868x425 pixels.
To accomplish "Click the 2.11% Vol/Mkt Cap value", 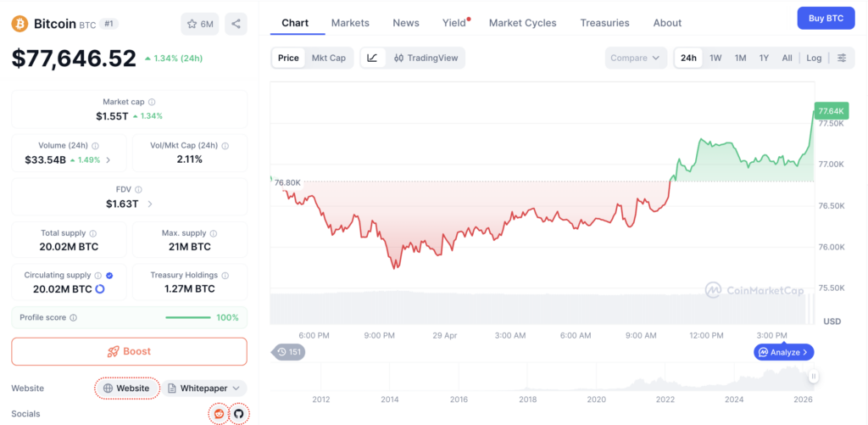I will click(190, 159).
